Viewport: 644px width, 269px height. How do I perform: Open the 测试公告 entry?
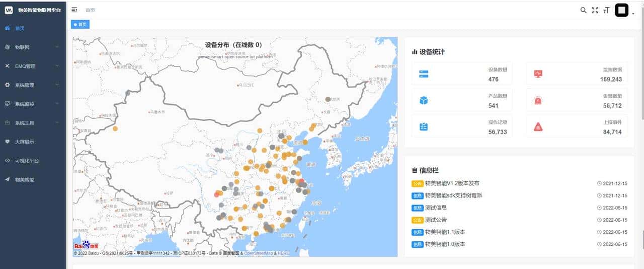pos(436,220)
